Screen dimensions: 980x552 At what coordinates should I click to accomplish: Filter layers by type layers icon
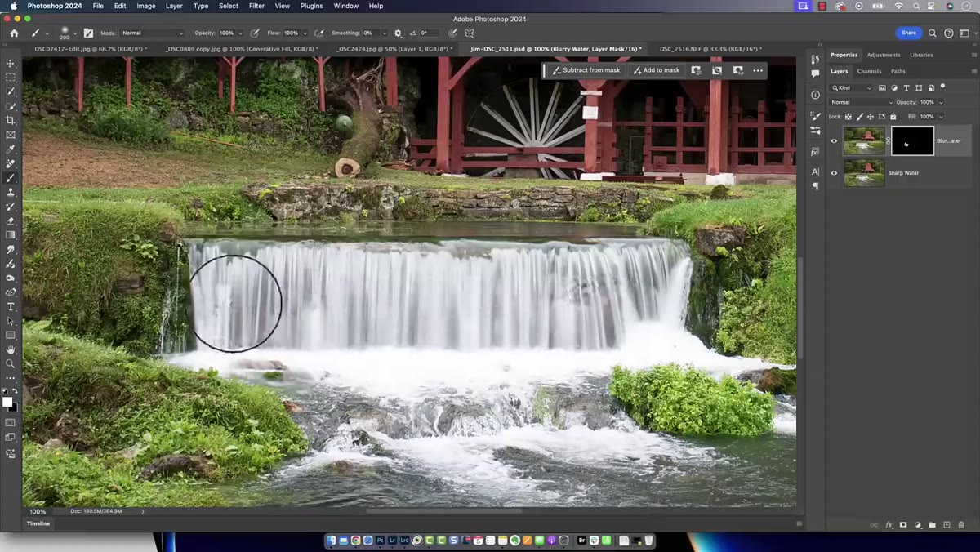click(906, 87)
